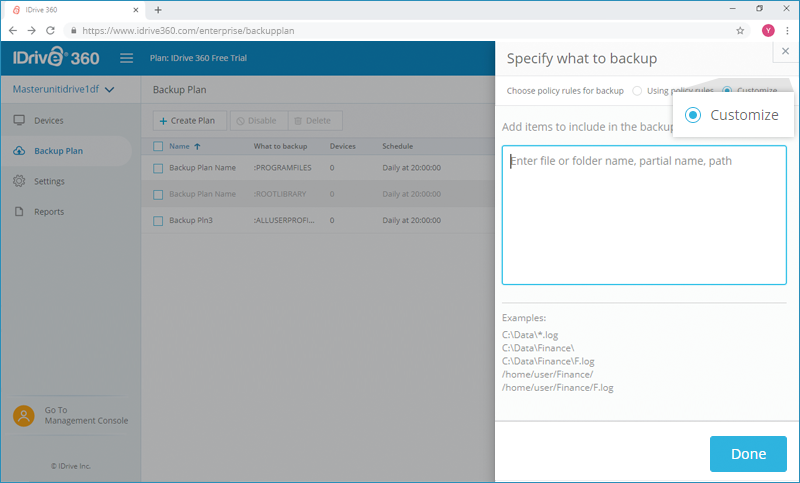Click :PROGRAMFILES in the table
The height and width of the screenshot is (483, 800).
click(x=282, y=167)
